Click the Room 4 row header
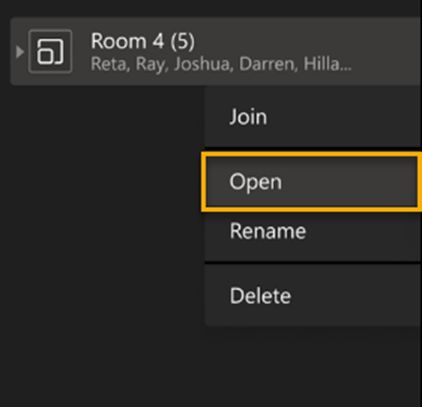 216,51
